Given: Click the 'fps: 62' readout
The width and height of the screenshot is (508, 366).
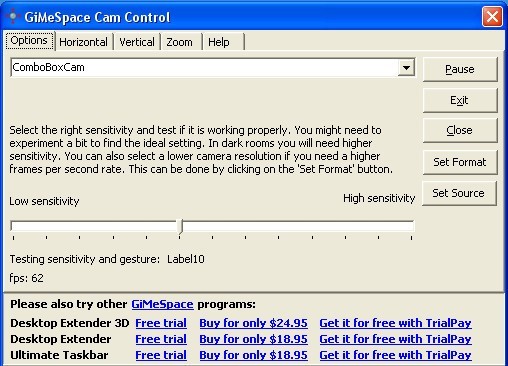Looking at the screenshot, I should [x=26, y=278].
